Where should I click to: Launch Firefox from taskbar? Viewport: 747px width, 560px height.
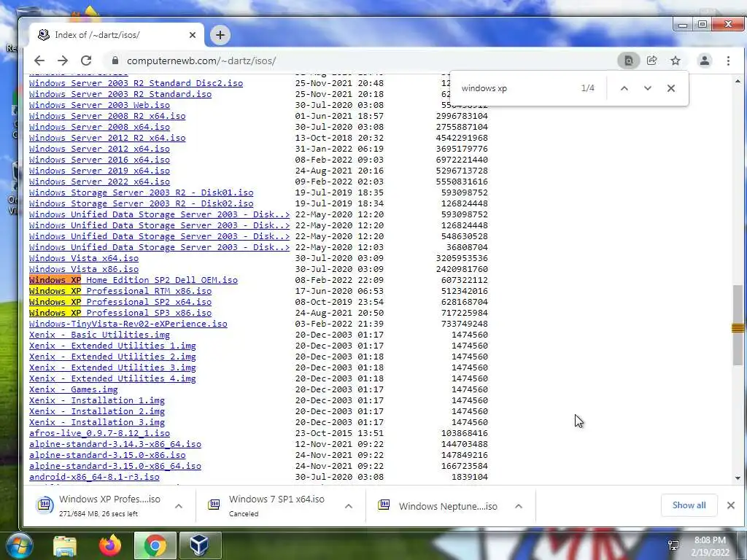coord(110,545)
